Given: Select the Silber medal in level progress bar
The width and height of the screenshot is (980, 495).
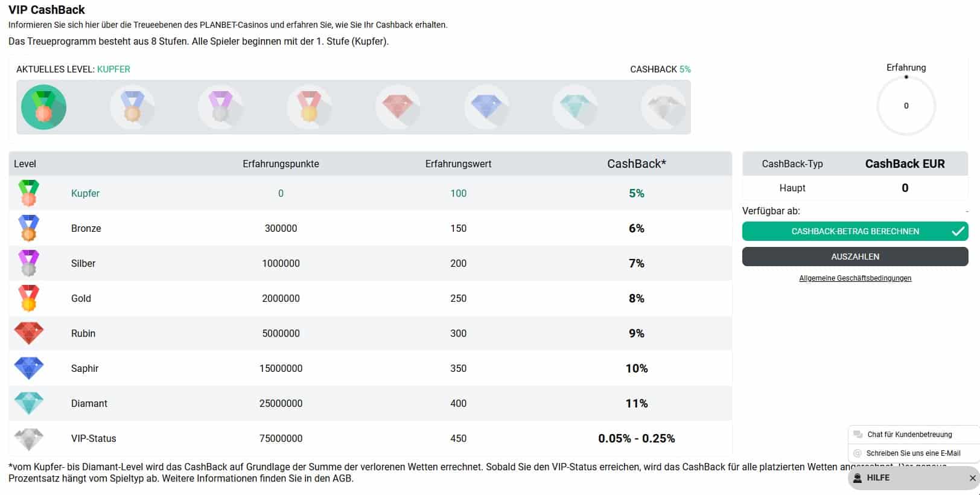Looking at the screenshot, I should (220, 107).
